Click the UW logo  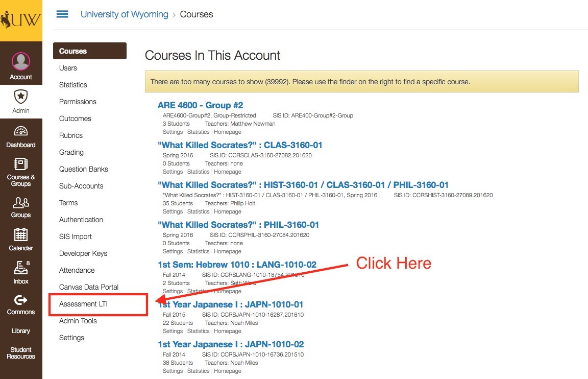pyautogui.click(x=21, y=20)
